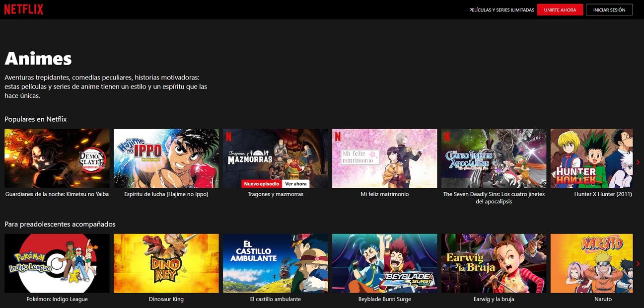Select the Naruto thumbnail
The image size is (644, 308).
pos(591,263)
